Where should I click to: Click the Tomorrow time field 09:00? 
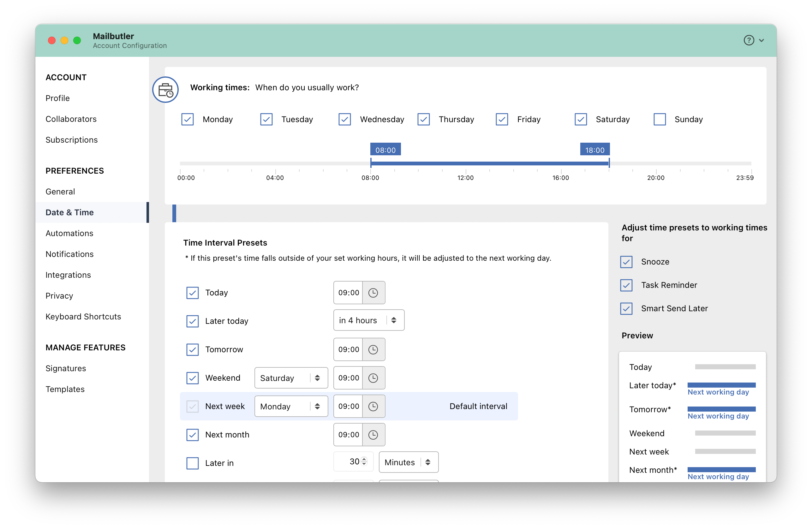click(348, 350)
